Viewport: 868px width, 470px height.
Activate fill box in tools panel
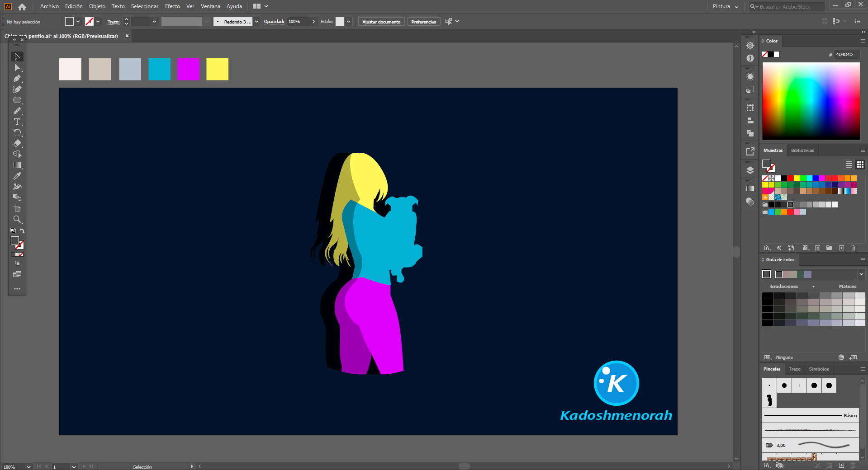15,240
